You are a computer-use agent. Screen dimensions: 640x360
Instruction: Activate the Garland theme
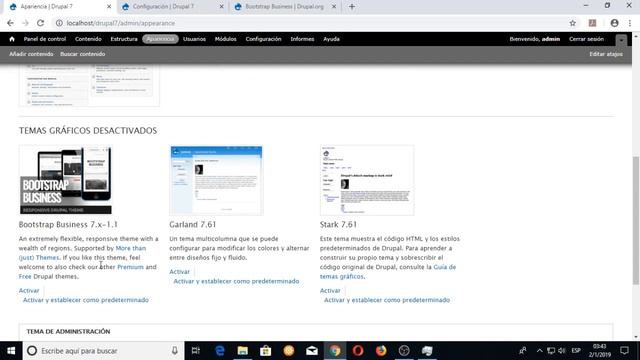pos(180,272)
